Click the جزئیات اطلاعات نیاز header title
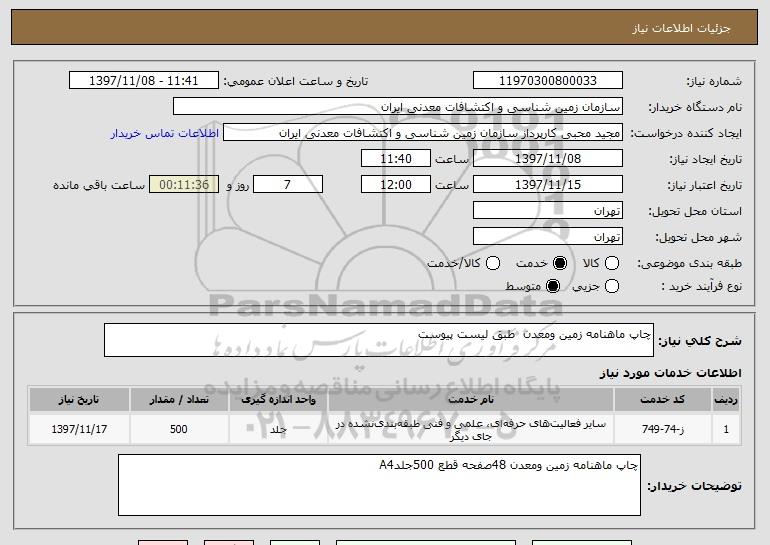 click(x=681, y=28)
